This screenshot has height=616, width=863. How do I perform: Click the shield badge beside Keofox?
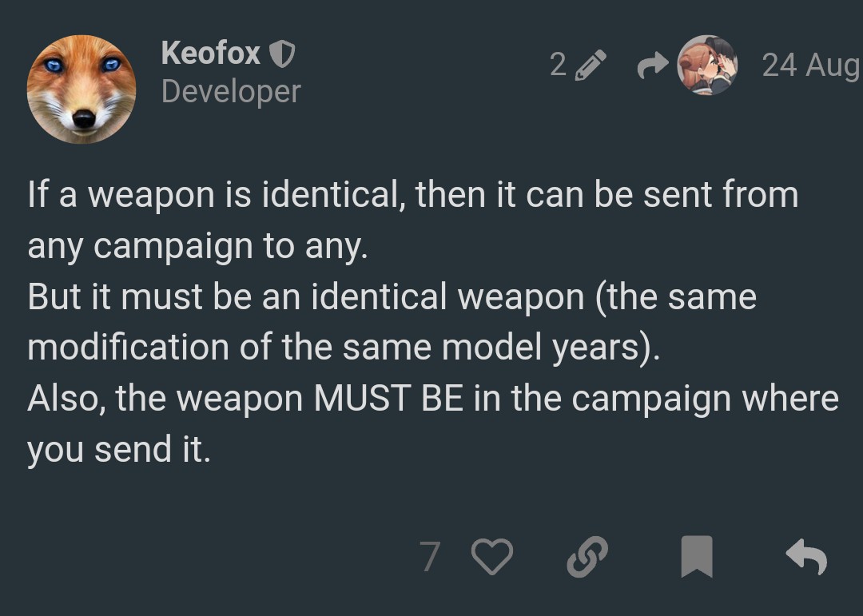pos(282,54)
